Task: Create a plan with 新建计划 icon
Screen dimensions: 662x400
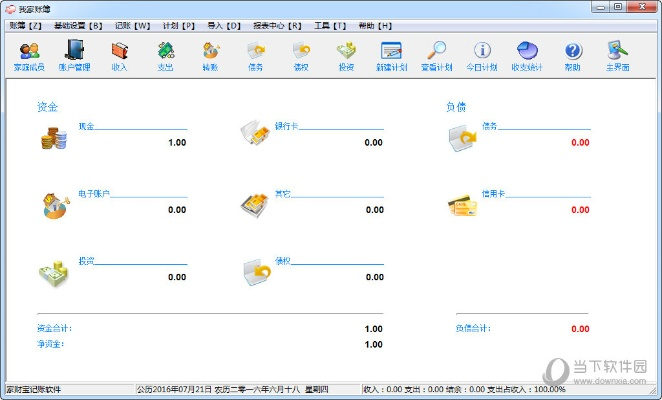Action: point(391,56)
